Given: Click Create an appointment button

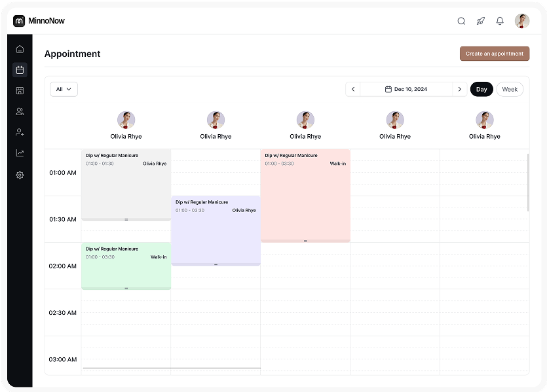Looking at the screenshot, I should coord(495,54).
